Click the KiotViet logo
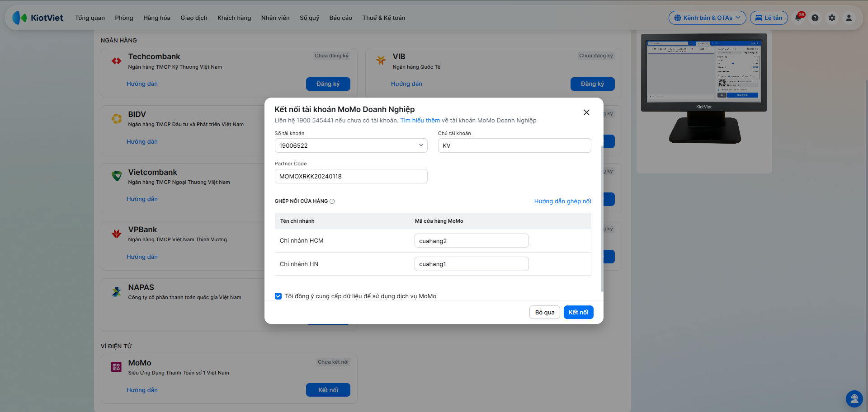Viewport: 868px width, 412px height. tap(38, 18)
